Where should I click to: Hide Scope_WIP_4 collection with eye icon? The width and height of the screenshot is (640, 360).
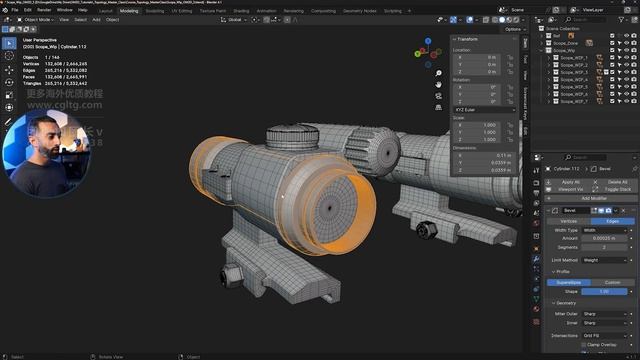point(627,80)
